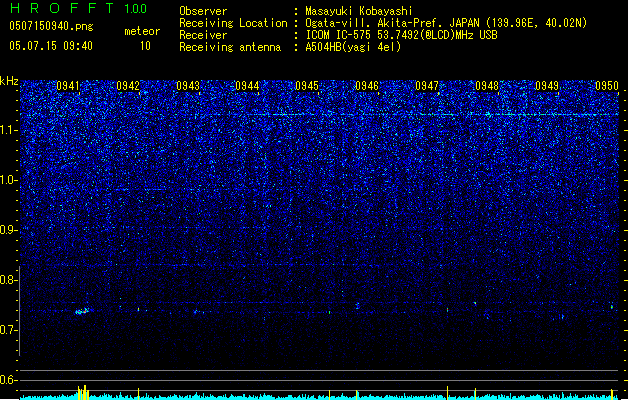The height and width of the screenshot is (400, 629).
Task: Click the 0942 time label
Action: pyautogui.click(x=128, y=86)
